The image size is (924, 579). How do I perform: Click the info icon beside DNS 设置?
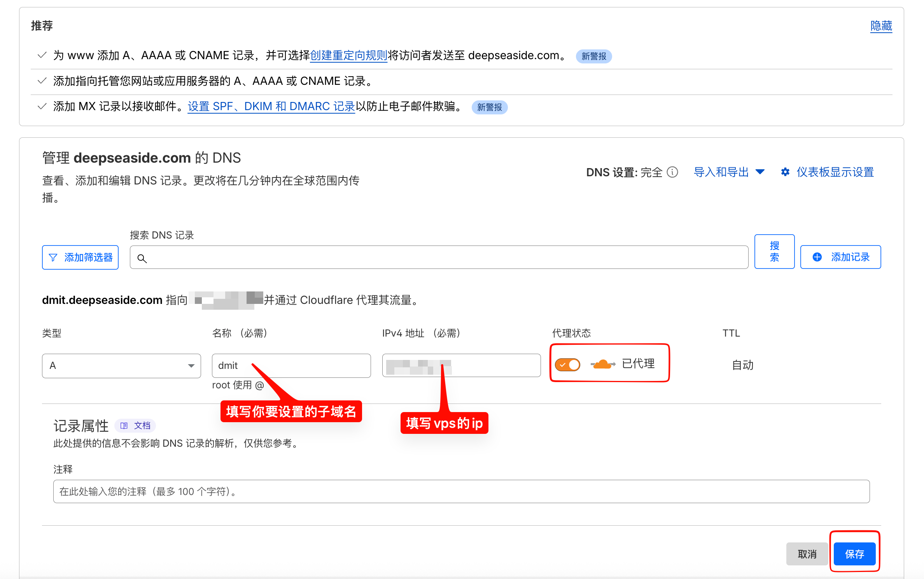pos(672,172)
